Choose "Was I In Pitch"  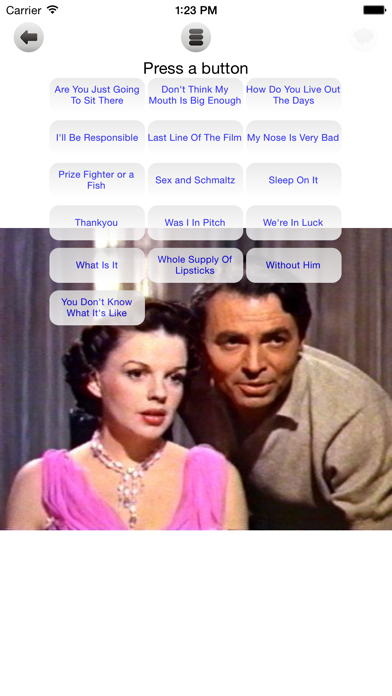click(195, 223)
